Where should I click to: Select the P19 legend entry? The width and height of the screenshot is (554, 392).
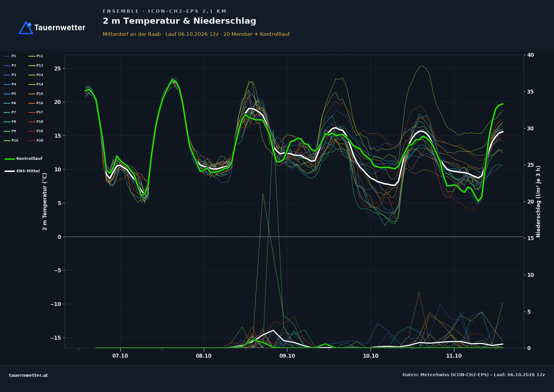tap(36, 131)
